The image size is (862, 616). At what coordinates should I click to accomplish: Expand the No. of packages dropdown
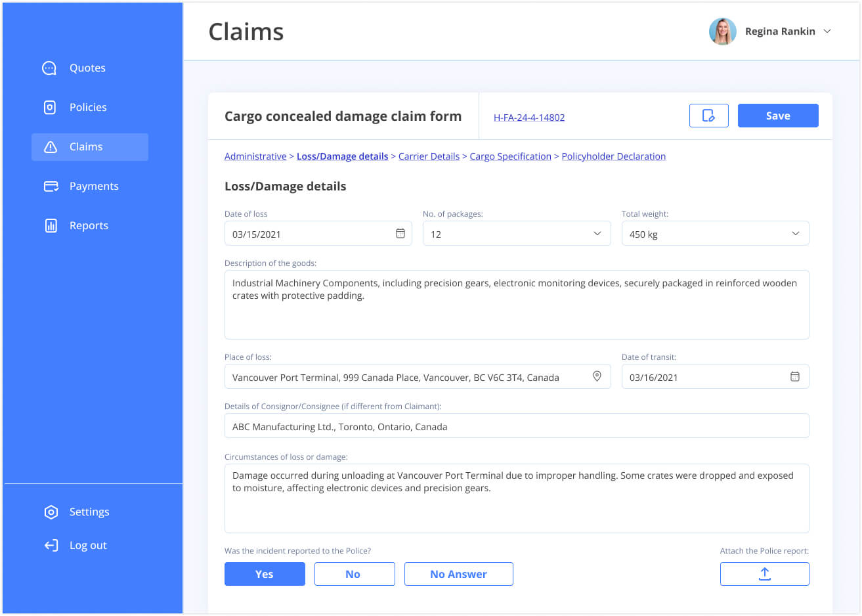click(x=597, y=234)
